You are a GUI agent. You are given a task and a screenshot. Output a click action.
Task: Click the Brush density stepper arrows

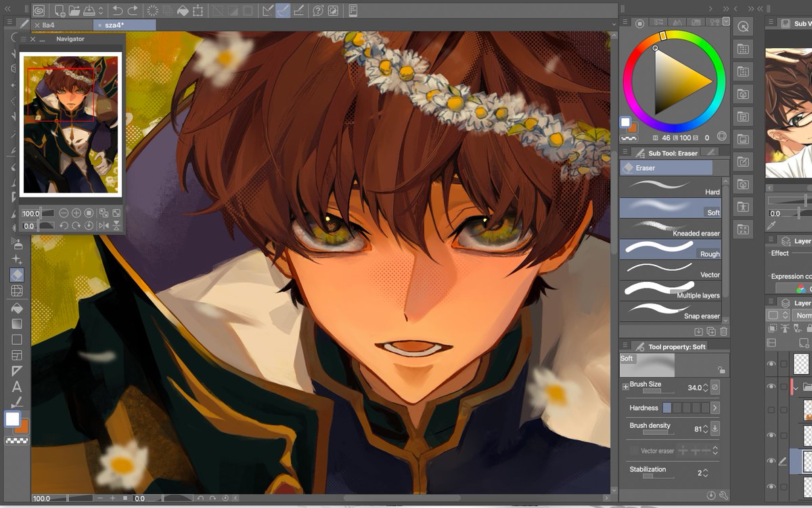pyautogui.click(x=706, y=429)
